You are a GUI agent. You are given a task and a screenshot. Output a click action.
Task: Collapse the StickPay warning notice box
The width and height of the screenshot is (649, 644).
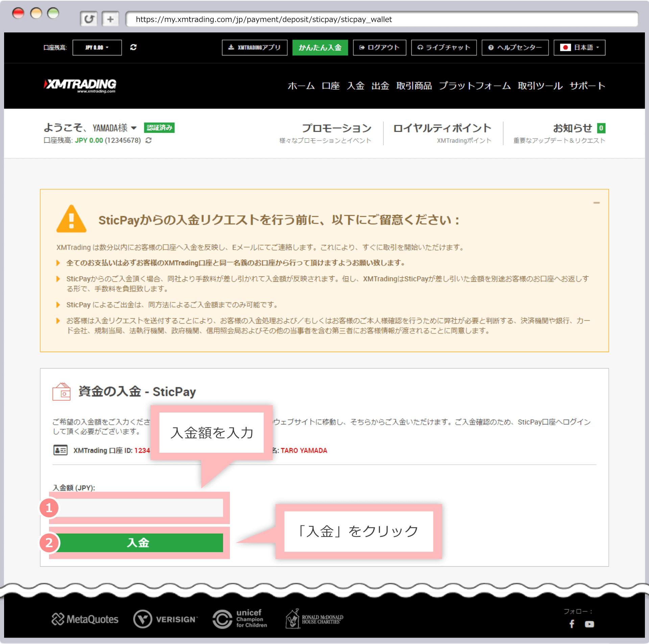pos(596,203)
